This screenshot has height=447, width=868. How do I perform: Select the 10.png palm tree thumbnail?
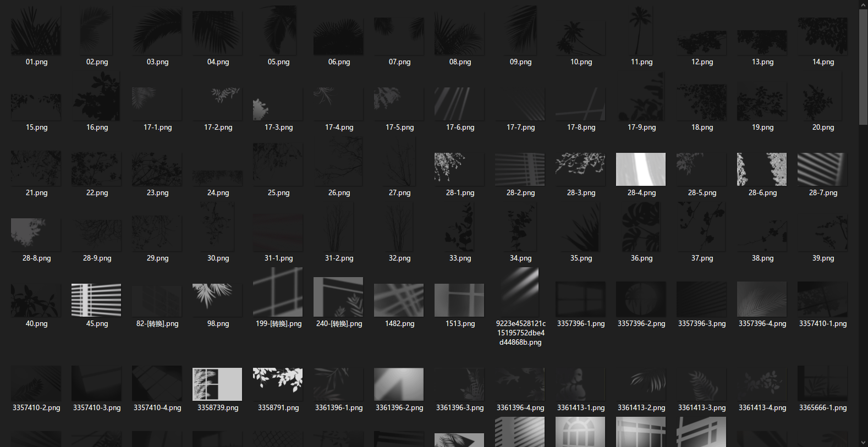pos(581,38)
